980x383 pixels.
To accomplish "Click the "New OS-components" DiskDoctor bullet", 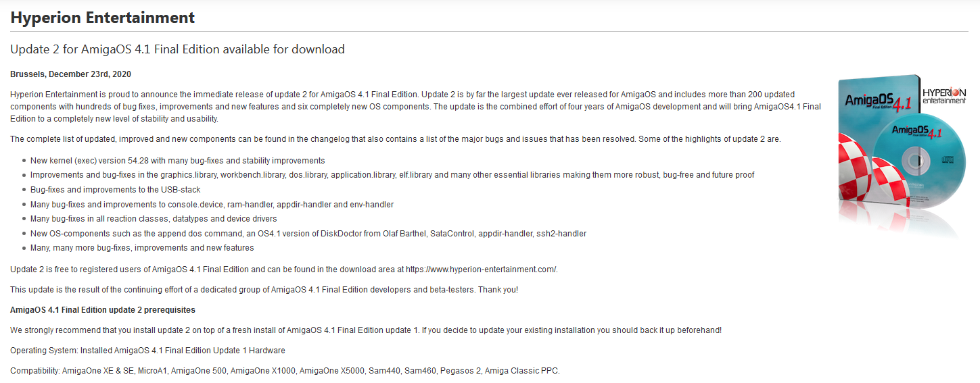I will [308, 234].
